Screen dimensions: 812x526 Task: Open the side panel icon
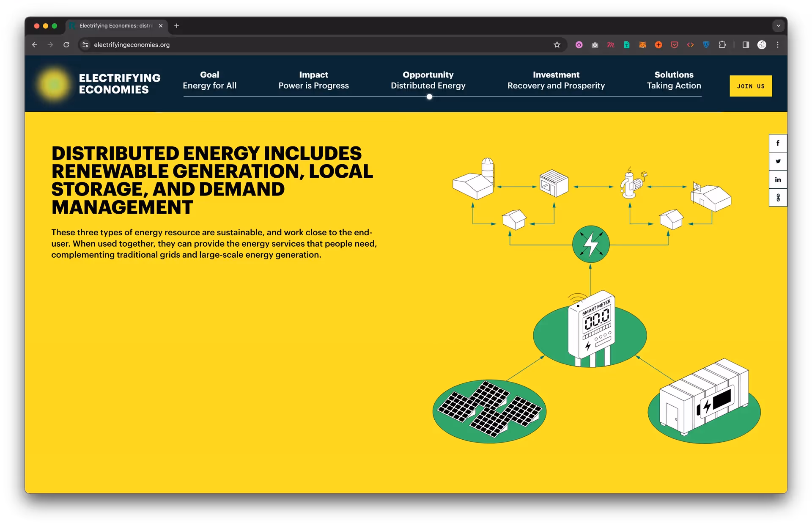pos(746,45)
